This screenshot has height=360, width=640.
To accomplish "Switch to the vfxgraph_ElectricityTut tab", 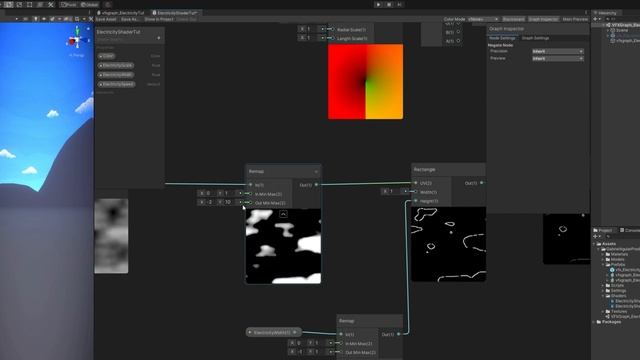I will (x=121, y=13).
